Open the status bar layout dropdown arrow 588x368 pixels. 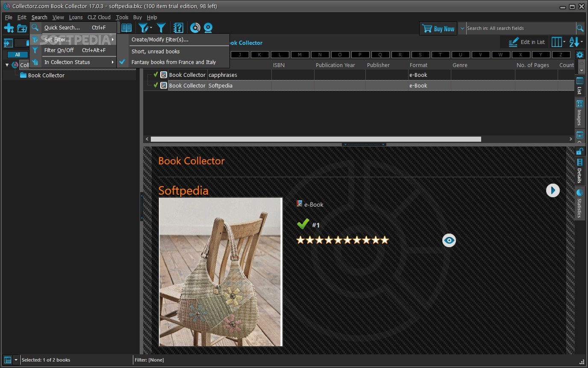(16, 360)
